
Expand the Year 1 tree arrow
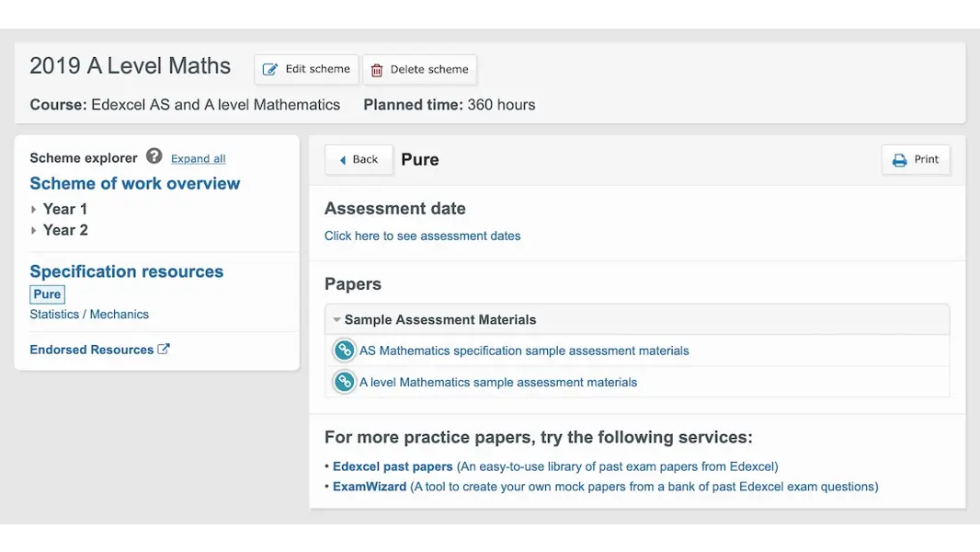click(x=33, y=210)
